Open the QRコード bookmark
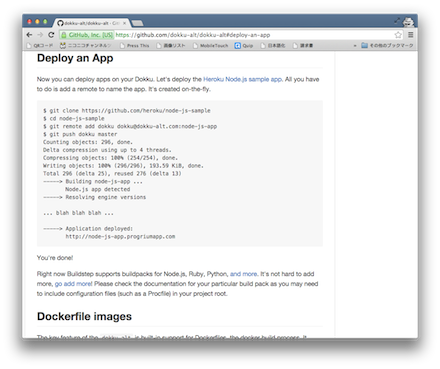440x369 pixels. click(40, 45)
